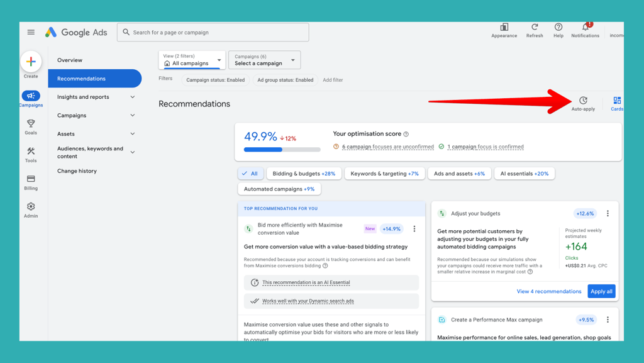The width and height of the screenshot is (644, 363).
Task: Click the Create plus button
Action: click(x=31, y=62)
